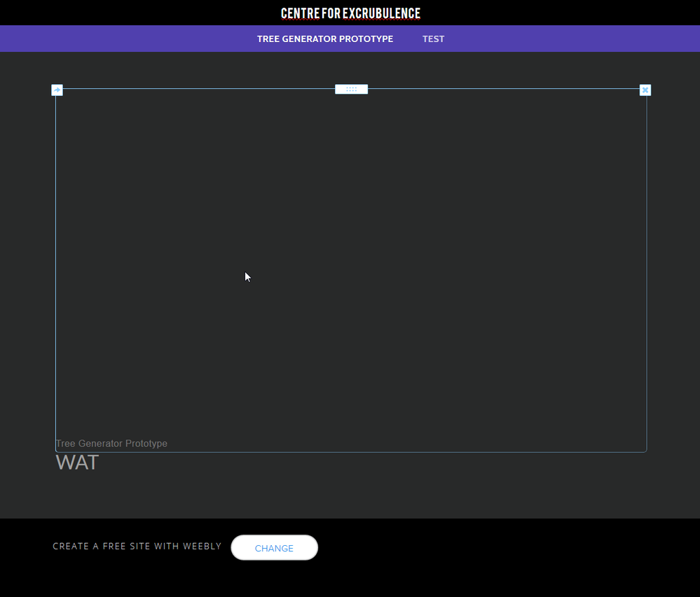The height and width of the screenshot is (597, 700).
Task: Select the WAT heading text
Action: 77,462
